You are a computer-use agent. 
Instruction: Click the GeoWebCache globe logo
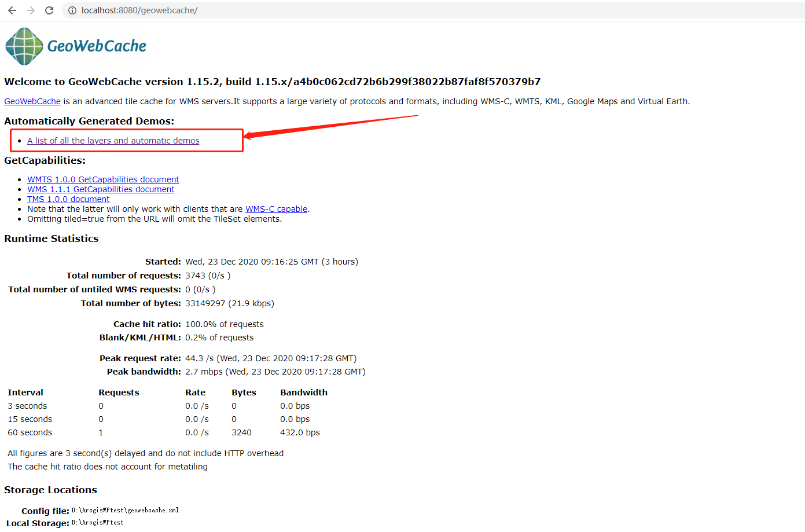click(x=24, y=46)
